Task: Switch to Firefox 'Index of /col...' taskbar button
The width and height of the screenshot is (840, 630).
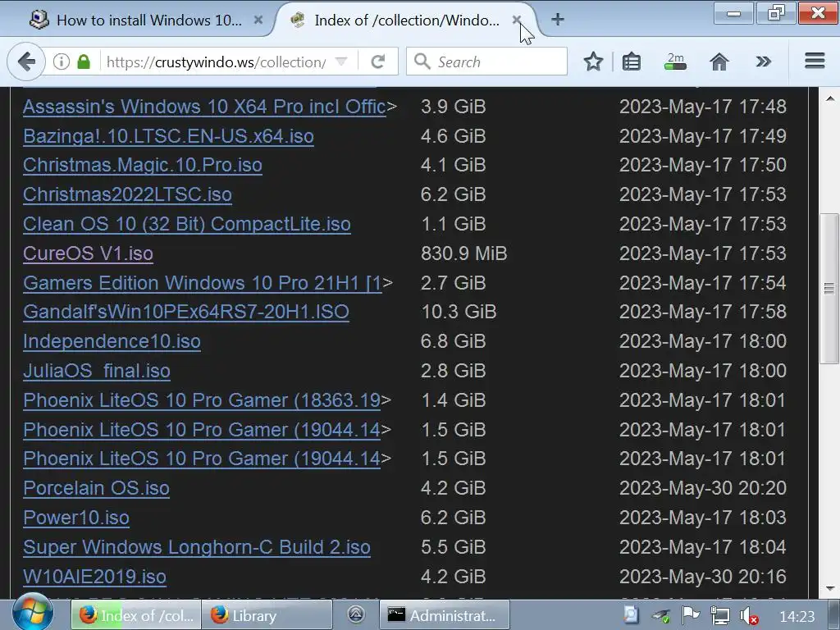Action: 137,615
